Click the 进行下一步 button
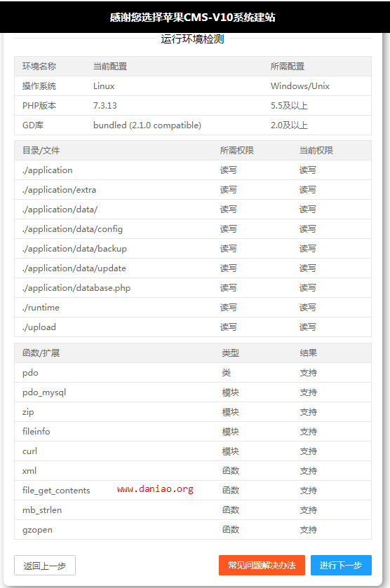 point(341,565)
